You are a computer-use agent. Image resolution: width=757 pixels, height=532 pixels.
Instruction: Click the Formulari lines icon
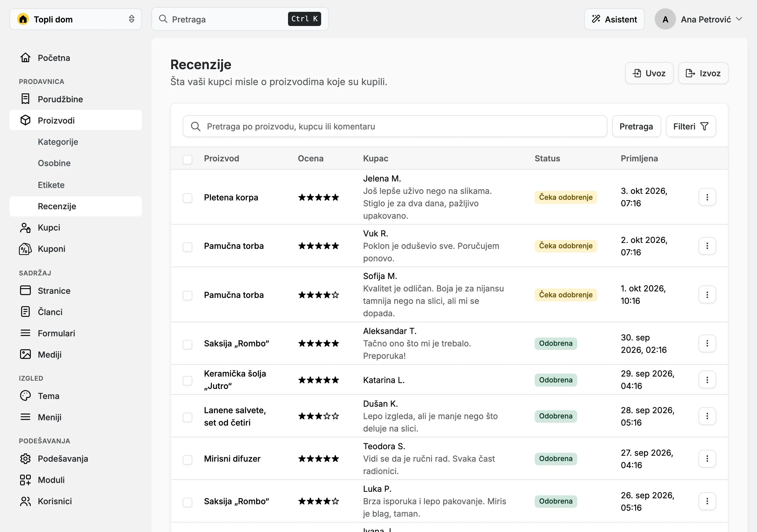click(25, 333)
